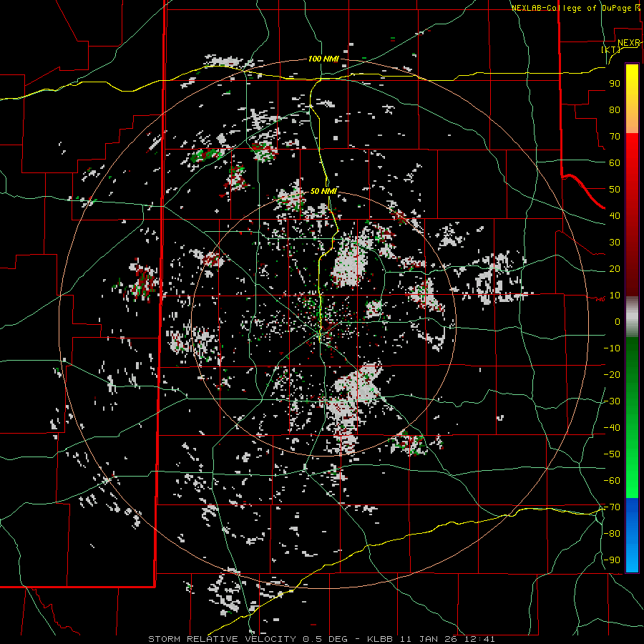Click the positive 40 scale value

[615, 215]
